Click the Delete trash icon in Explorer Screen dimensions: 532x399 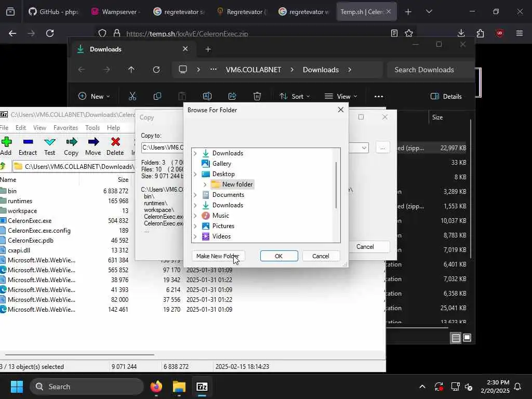coord(257,96)
